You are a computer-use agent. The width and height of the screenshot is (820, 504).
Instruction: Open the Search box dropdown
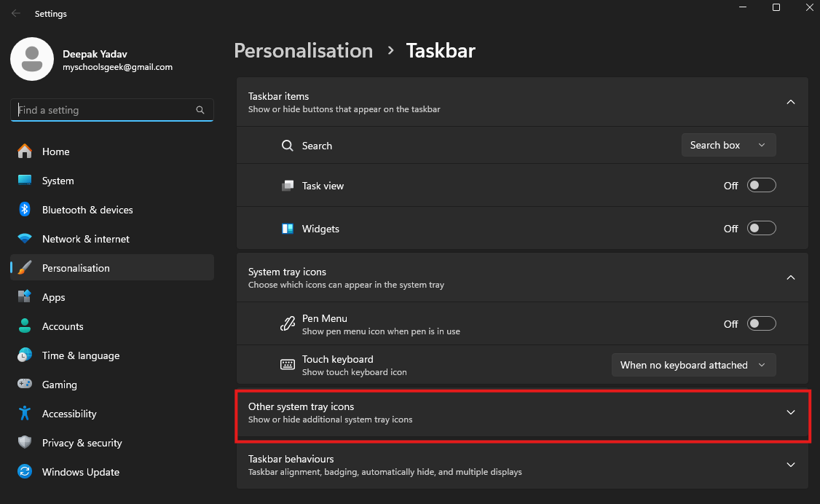tap(728, 145)
